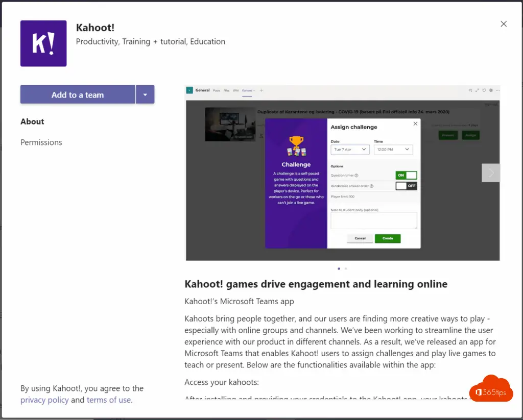The height and width of the screenshot is (420, 523).
Task: Open the terms of use link
Action: tap(109, 400)
